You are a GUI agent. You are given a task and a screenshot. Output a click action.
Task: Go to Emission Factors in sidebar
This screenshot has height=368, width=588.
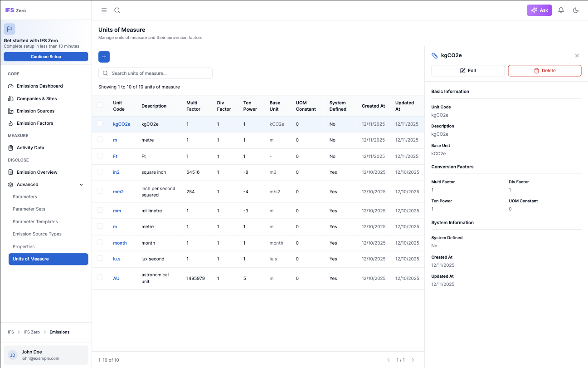(35, 123)
